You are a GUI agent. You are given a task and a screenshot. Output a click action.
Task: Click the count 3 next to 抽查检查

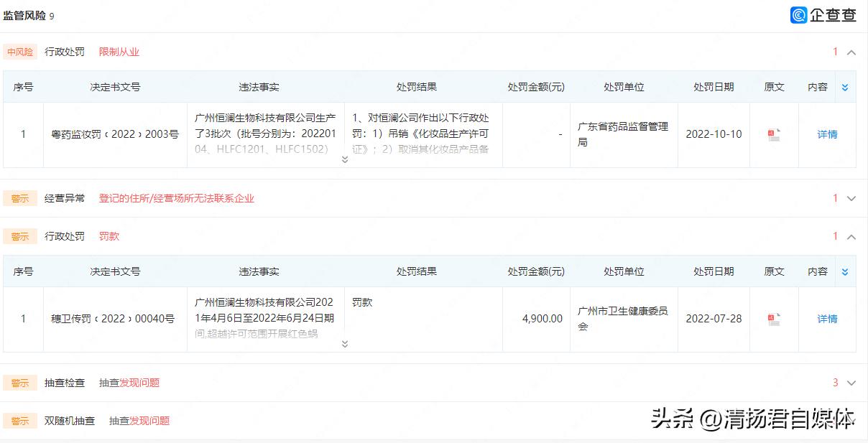[x=835, y=382]
